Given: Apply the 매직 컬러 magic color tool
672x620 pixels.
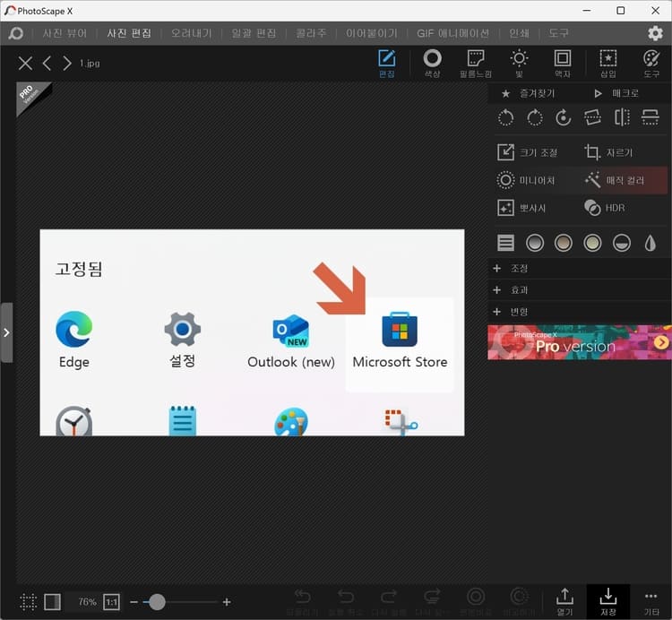Looking at the screenshot, I should (x=615, y=180).
